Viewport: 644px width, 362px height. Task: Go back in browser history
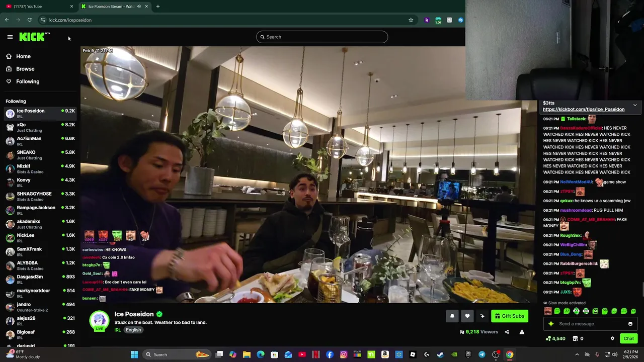[7, 20]
